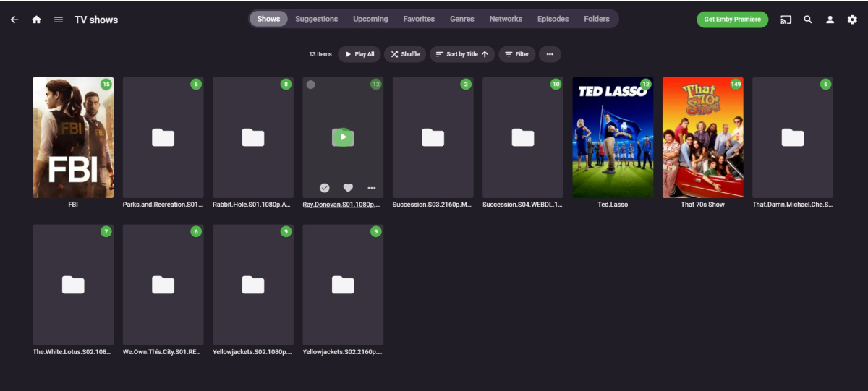Viewport: 868px width, 391px height.
Task: Click The.White.Lotus.S02 title text
Action: point(73,352)
